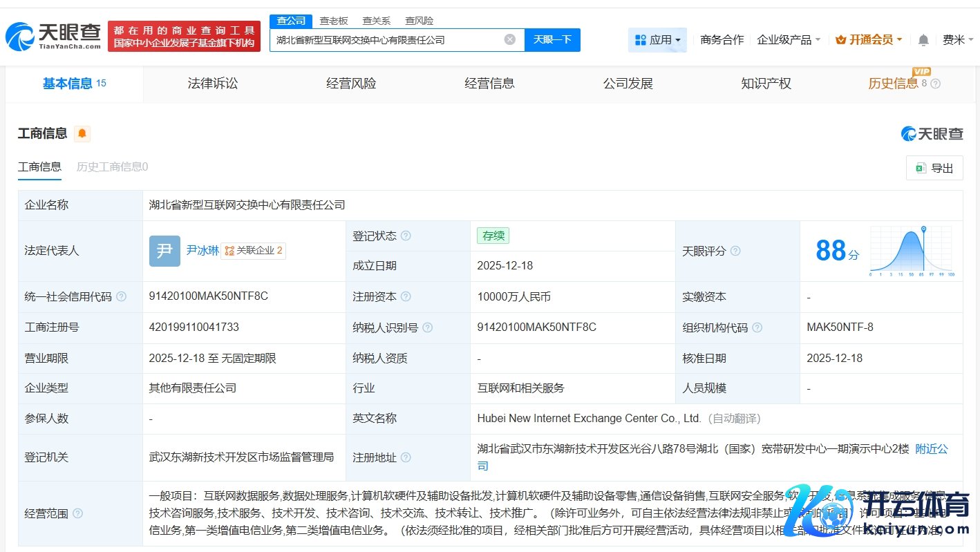Click help icon next to 注册资本
The width and height of the screenshot is (980, 552).
(406, 296)
